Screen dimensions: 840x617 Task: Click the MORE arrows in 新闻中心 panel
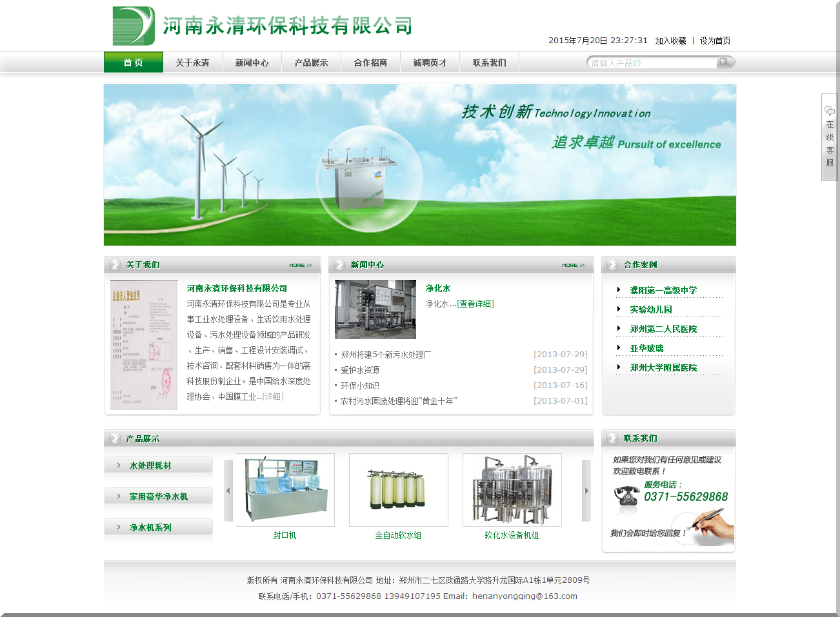[x=573, y=265]
